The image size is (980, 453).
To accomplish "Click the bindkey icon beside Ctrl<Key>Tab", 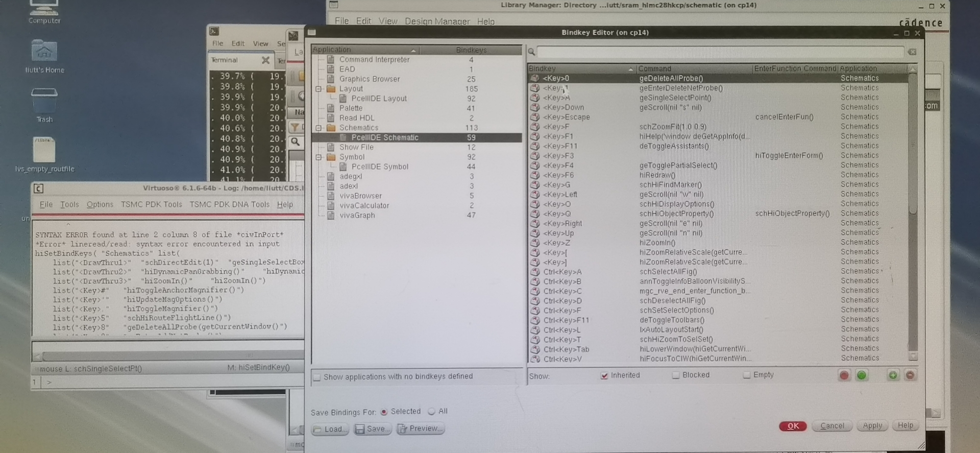I will click(535, 349).
